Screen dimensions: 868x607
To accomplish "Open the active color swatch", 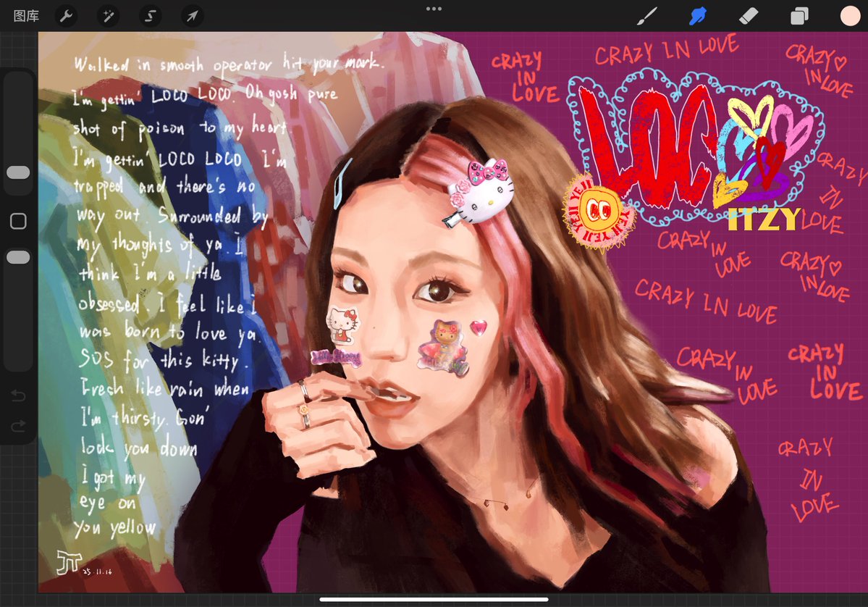I will 851,16.
